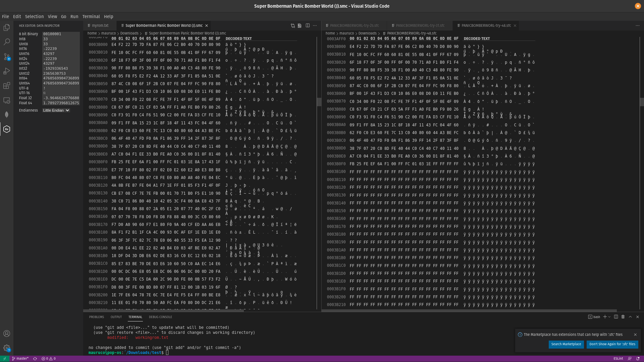This screenshot has height=362, width=644.
Task: Select the Hex Editor 0x activity icon
Action: [7, 129]
